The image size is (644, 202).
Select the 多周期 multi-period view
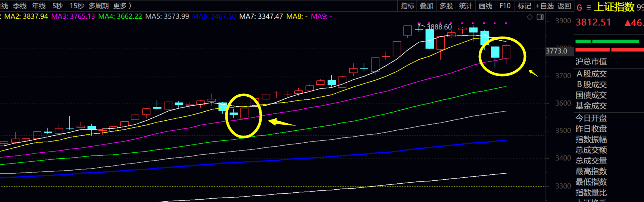pyautogui.click(x=99, y=6)
